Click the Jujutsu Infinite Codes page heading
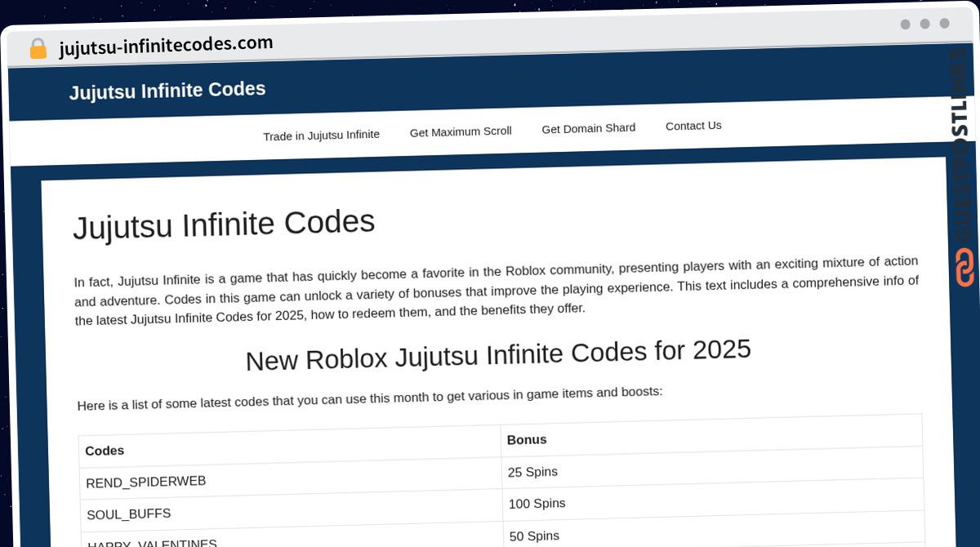980x547 pixels. click(224, 225)
